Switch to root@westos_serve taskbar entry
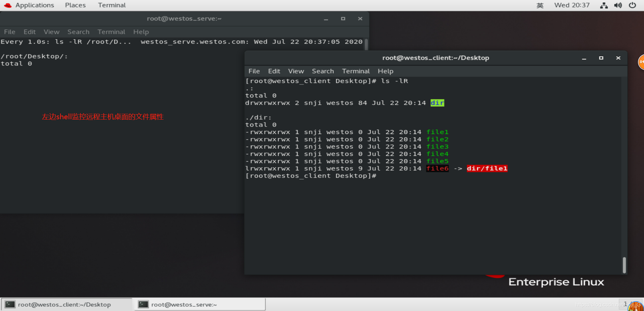Image resolution: width=644 pixels, height=311 pixels. (x=200, y=304)
